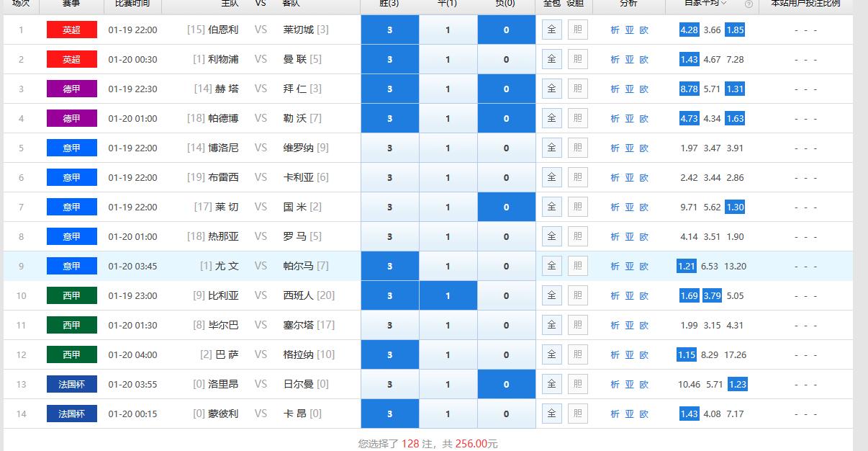Open 亚 Asian odds for the 巴萨 vs 格拉纳 match
Screen dimensions: 868x451
click(628, 354)
